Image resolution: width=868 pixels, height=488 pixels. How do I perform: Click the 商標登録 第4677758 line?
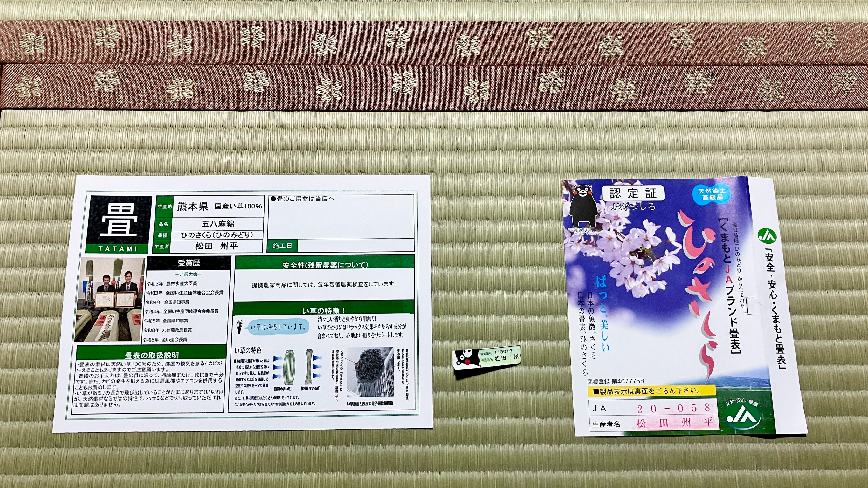[x=616, y=381]
